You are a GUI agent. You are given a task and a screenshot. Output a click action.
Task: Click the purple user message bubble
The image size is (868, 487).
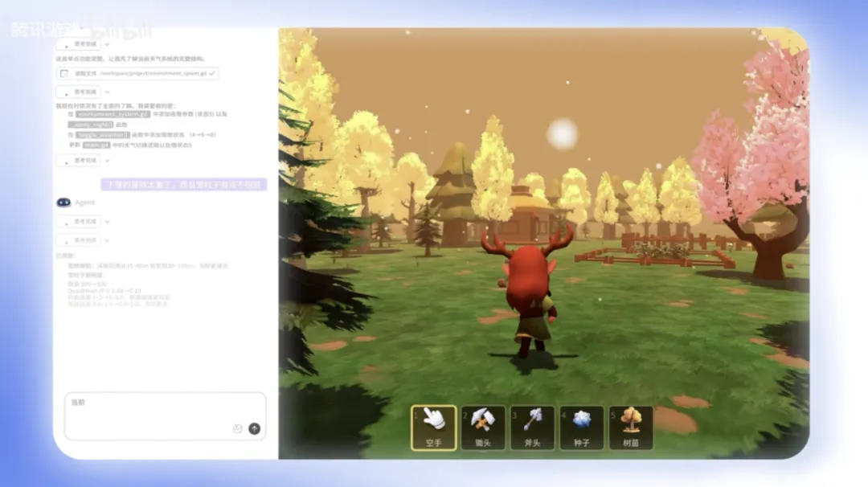[x=184, y=184]
